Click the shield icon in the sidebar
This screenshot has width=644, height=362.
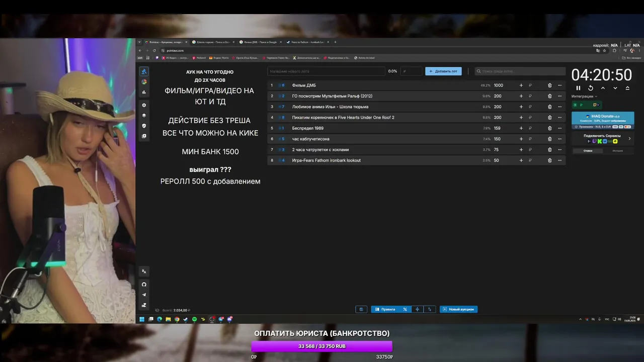144,126
